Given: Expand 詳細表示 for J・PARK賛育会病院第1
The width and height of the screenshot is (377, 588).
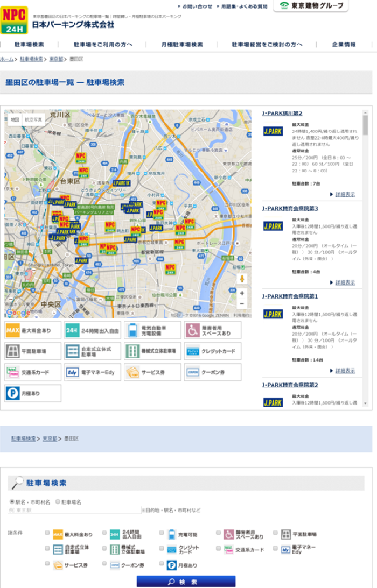Looking at the screenshot, I should pyautogui.click(x=345, y=371).
